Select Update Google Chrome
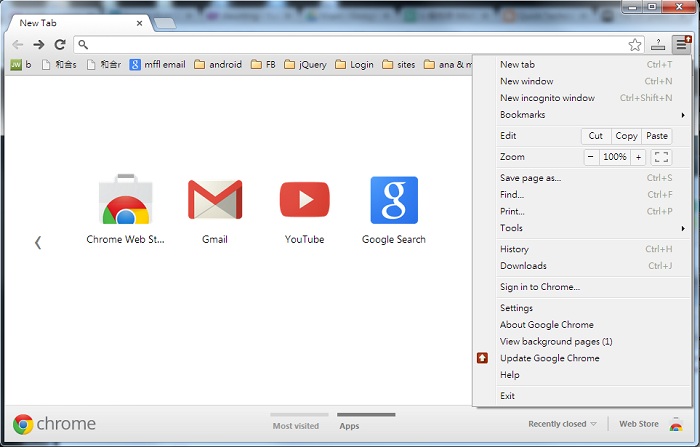700x447 pixels. pyautogui.click(x=593, y=358)
